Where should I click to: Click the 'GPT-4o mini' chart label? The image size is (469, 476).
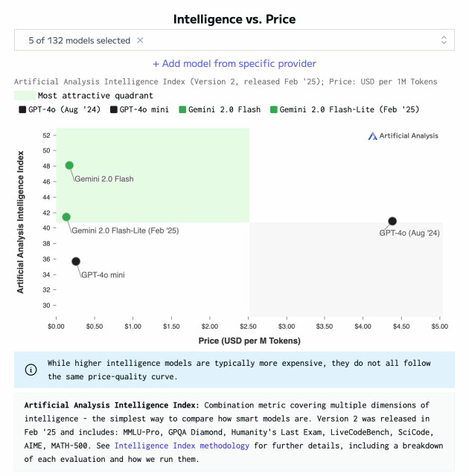click(103, 274)
